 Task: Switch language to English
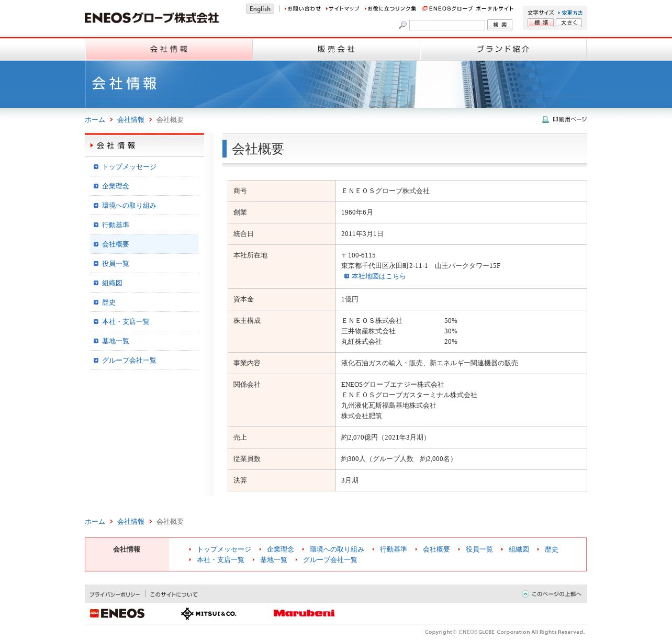coord(260,9)
